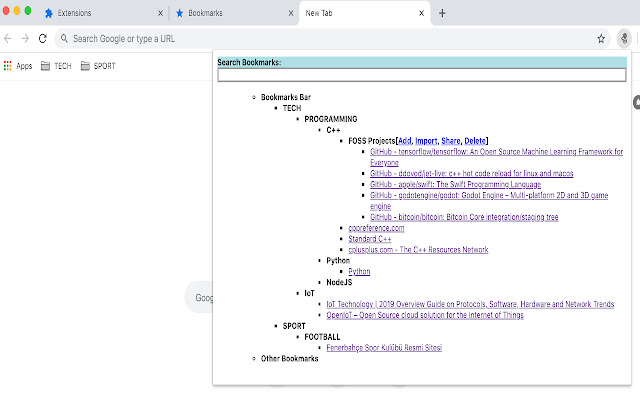Close the Bookmarks tab
The height and width of the screenshot is (400, 640).
pyautogui.click(x=291, y=13)
